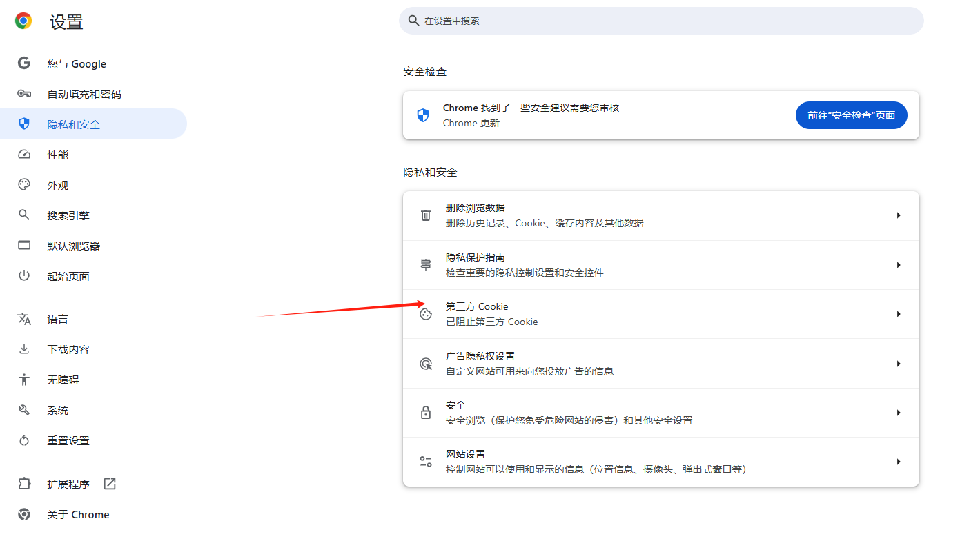980x559 pixels.
Task: Expand the 广告隐私权设置 row arrow
Action: (x=899, y=364)
